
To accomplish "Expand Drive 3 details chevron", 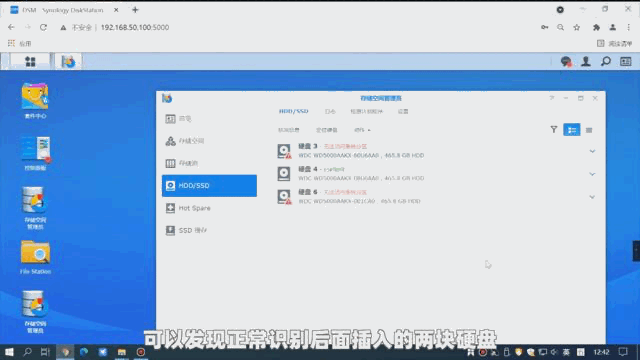I will point(592,151).
